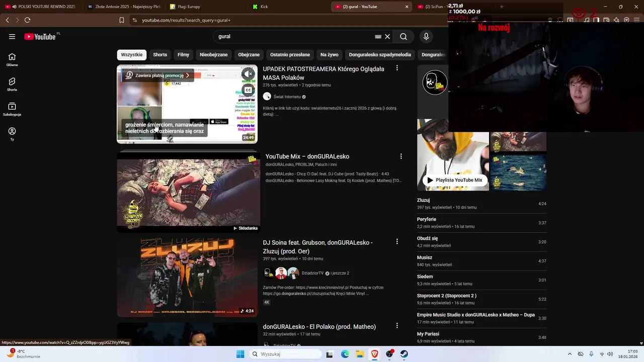The image size is (644, 362).
Task: Play Stoprocent 2 in the side list
Action: [481, 299]
